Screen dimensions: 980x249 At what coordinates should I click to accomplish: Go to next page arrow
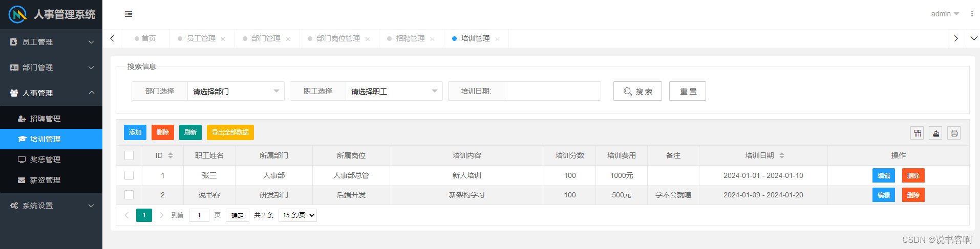click(x=161, y=215)
